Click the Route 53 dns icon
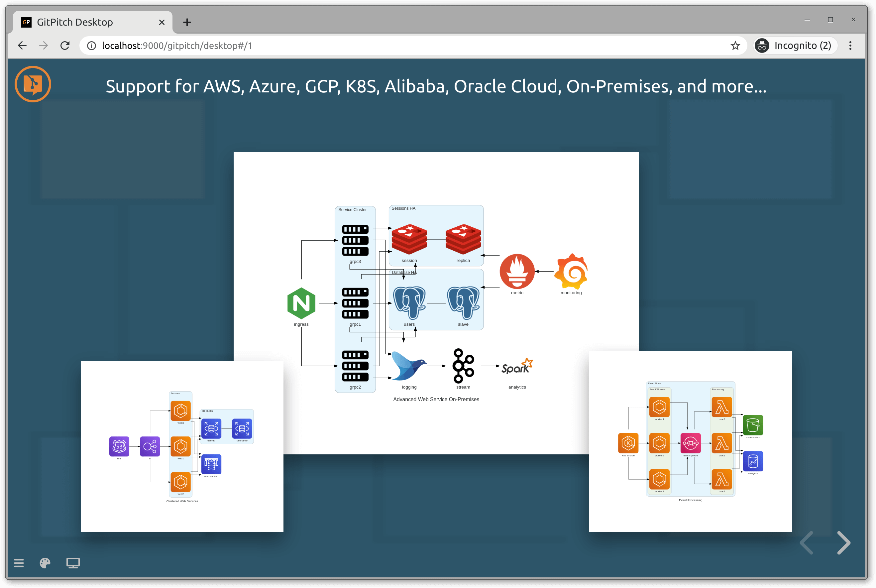This screenshot has height=588, width=876. [x=119, y=446]
